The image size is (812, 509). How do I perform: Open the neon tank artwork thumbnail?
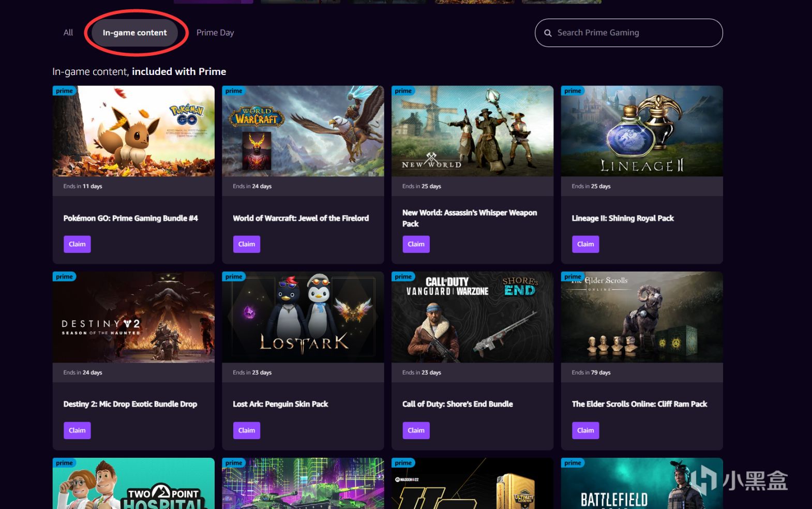tap(303, 484)
